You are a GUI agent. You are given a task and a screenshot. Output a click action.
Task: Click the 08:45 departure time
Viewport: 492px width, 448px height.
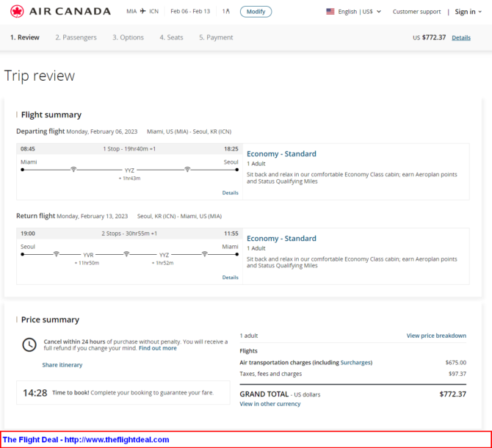(x=28, y=148)
